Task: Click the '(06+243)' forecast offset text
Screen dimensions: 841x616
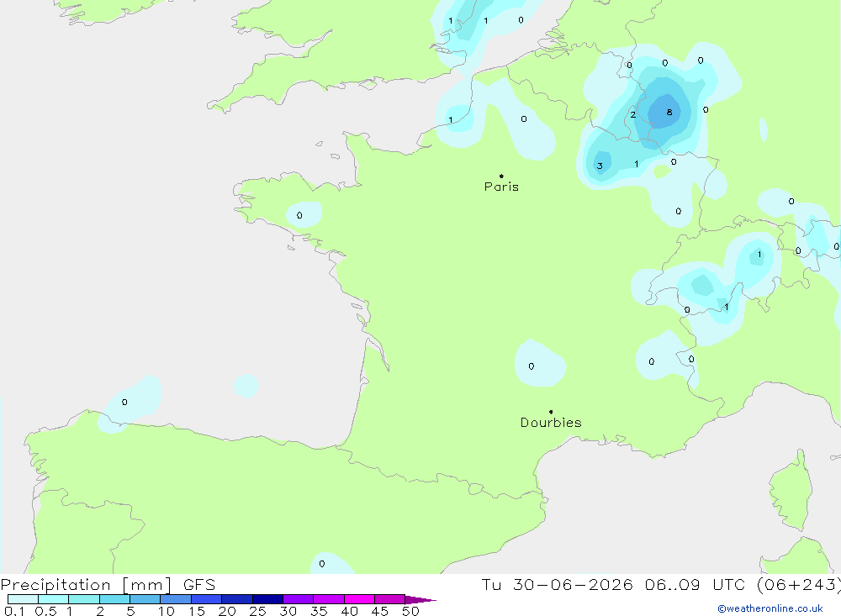Action: pyautogui.click(x=799, y=584)
